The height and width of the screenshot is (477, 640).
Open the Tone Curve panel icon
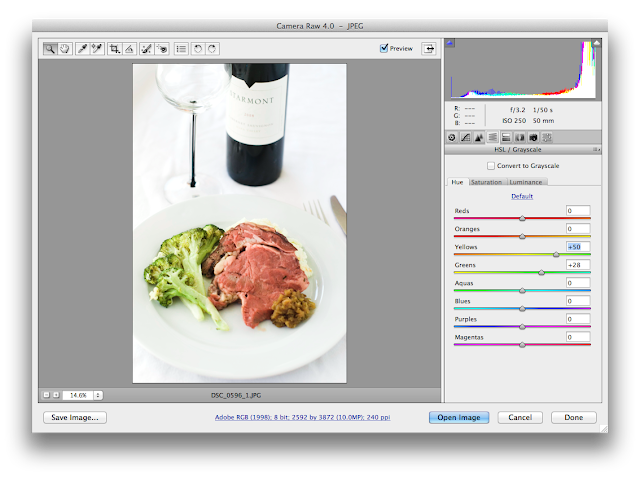(x=465, y=138)
